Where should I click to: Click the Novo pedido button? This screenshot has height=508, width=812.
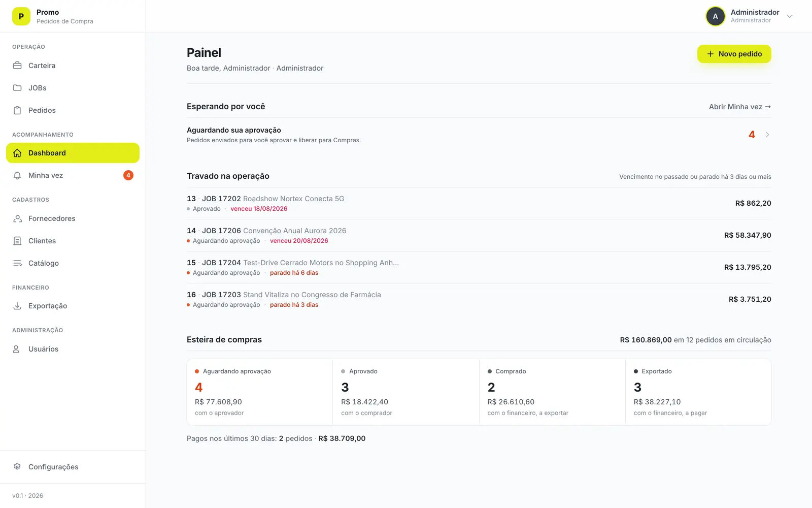734,54
